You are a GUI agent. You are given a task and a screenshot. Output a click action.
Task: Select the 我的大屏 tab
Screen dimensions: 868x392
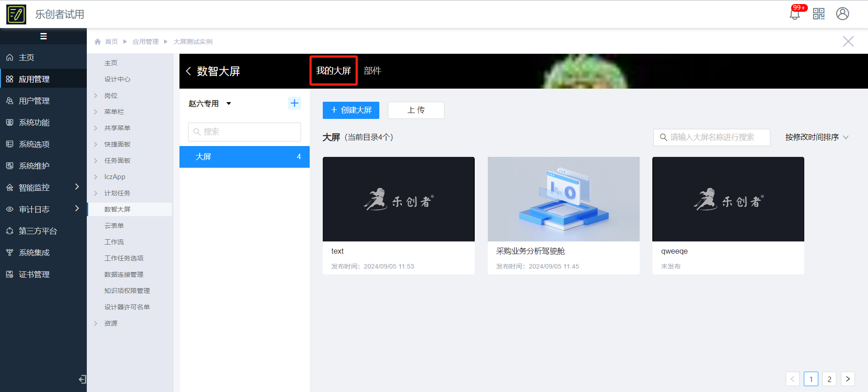[x=333, y=71]
